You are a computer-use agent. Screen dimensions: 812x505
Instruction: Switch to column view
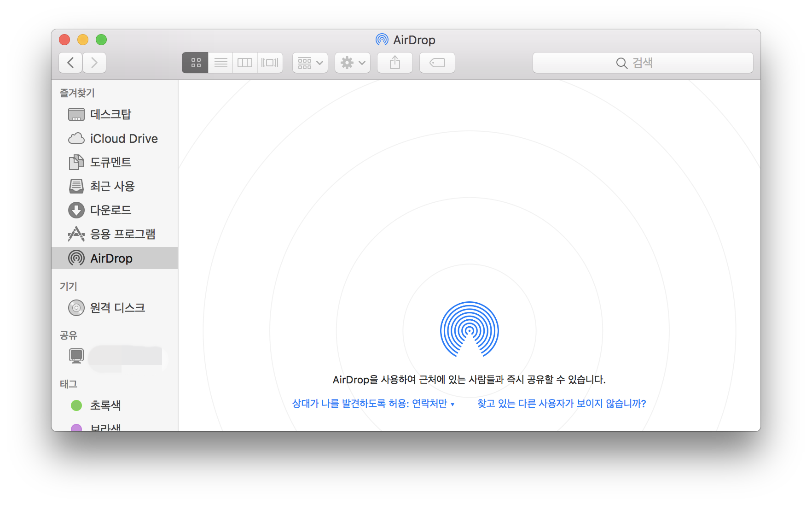pos(245,63)
